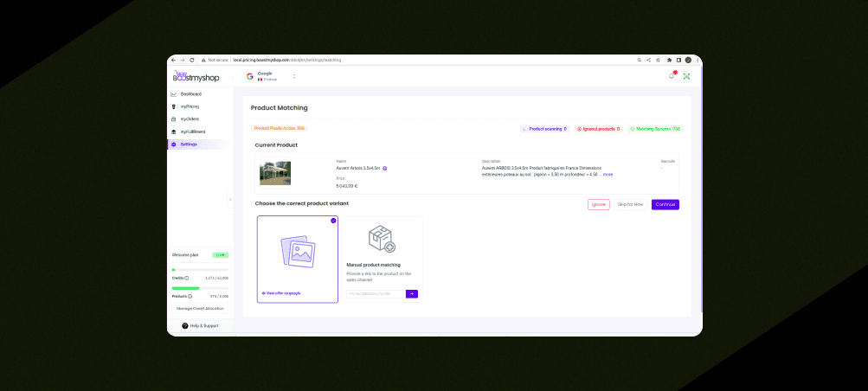868x391 pixels.
Task: Open Chrome three-dot menu
Action: coord(697,60)
